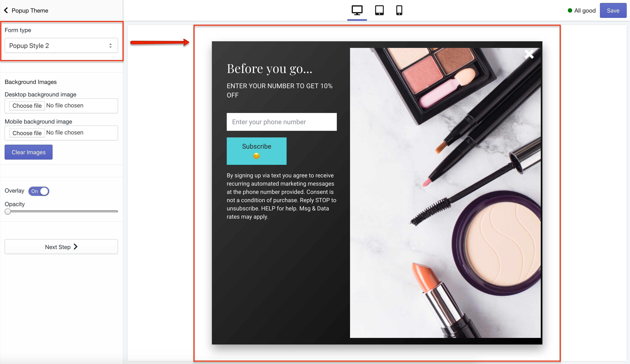Switch to mobile preview icon
630x364 pixels.
[399, 10]
